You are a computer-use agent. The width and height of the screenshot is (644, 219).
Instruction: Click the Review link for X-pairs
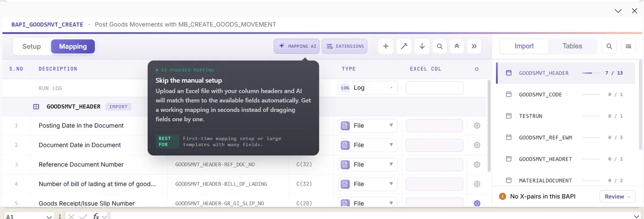coord(617,196)
